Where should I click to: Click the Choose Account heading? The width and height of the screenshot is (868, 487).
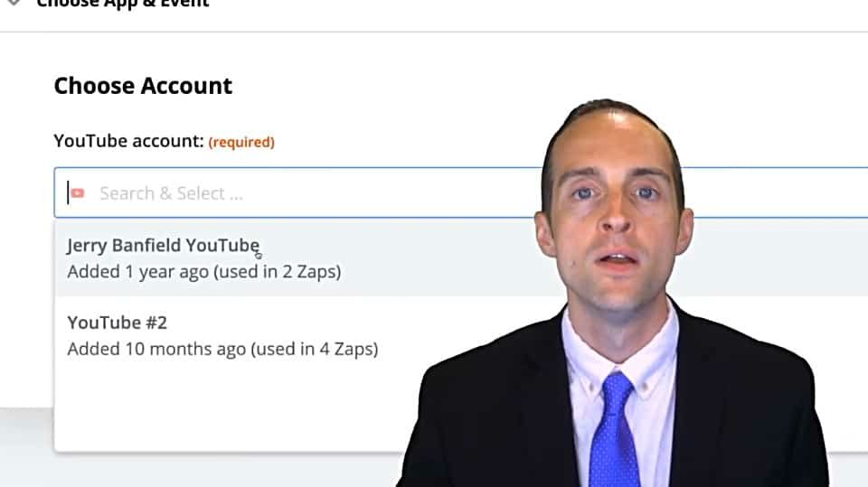tap(144, 86)
